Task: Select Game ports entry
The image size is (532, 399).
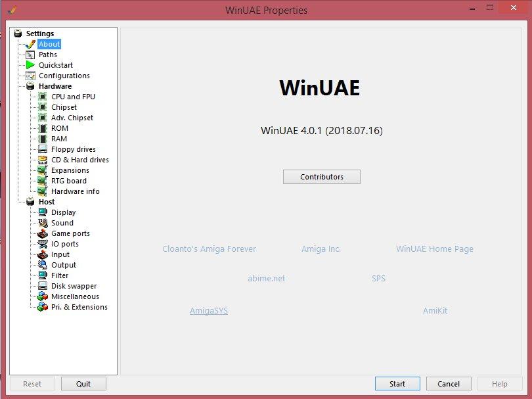Action: [x=70, y=233]
